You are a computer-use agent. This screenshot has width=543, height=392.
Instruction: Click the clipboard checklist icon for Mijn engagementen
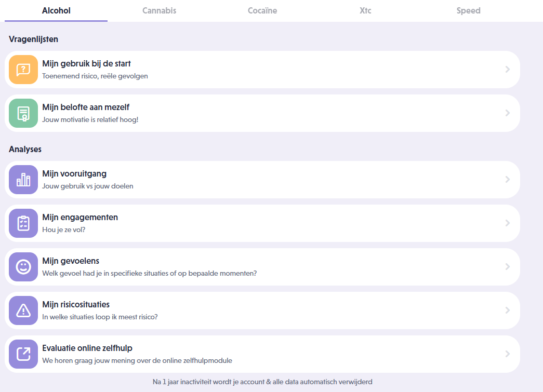click(23, 223)
